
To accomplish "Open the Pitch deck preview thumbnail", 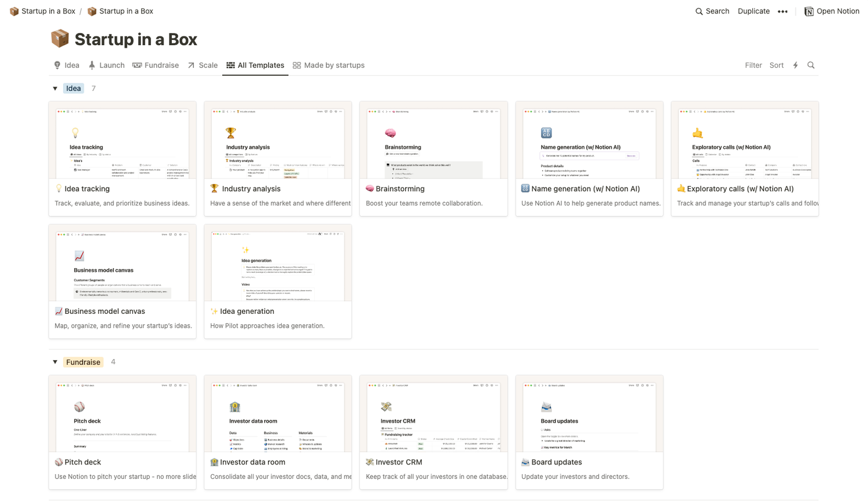I will pyautogui.click(x=123, y=413).
